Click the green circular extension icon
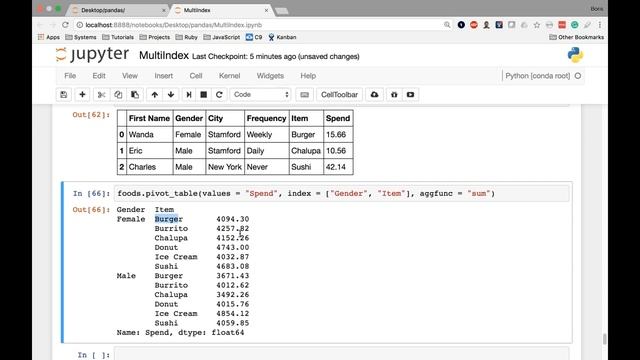This screenshot has height=360, width=640. click(x=575, y=25)
